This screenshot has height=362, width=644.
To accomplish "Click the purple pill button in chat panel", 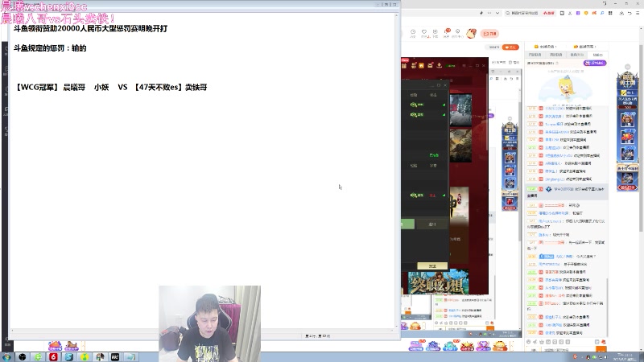I will [595, 64].
